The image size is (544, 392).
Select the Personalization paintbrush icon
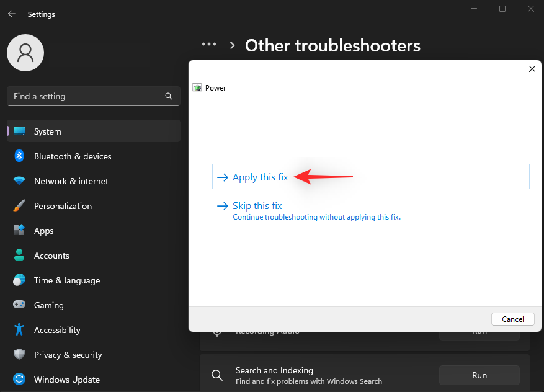tap(19, 206)
